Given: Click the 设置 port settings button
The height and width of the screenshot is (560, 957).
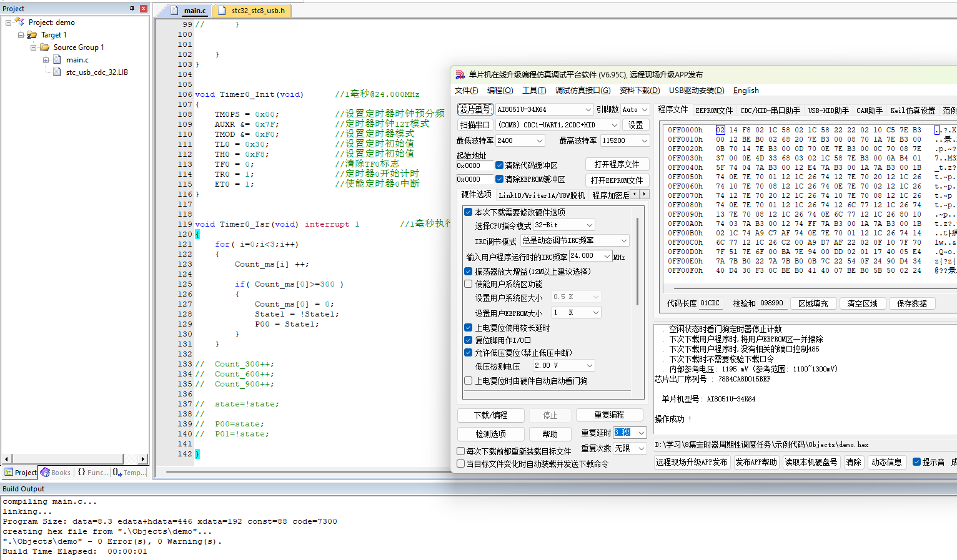Looking at the screenshot, I should tap(635, 125).
